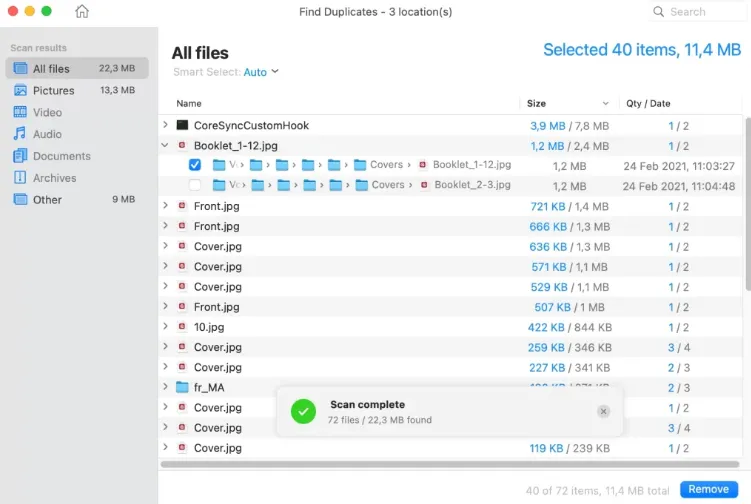Expand the Front.jpg 666 KB group
The image size is (751, 504).
coord(165,226)
